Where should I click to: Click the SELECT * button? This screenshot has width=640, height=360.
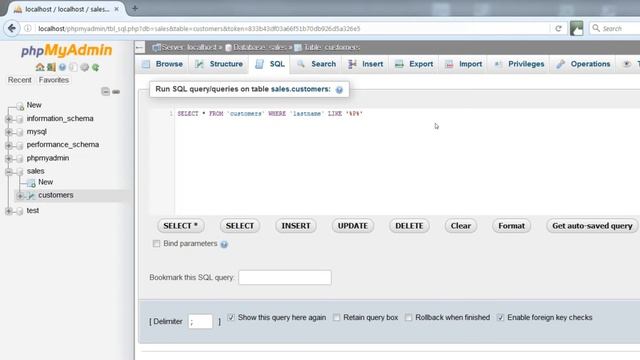[180, 226]
